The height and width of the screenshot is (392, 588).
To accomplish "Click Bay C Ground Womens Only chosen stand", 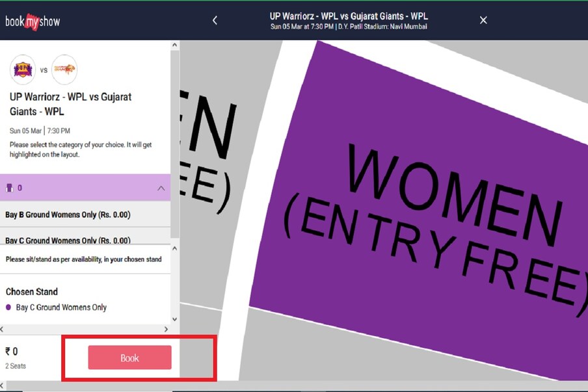I will click(x=61, y=307).
